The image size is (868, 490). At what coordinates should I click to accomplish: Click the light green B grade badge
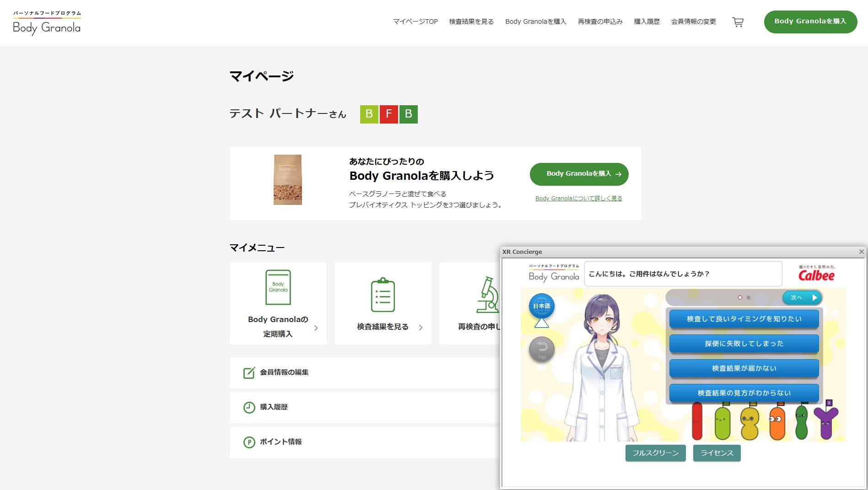click(369, 114)
